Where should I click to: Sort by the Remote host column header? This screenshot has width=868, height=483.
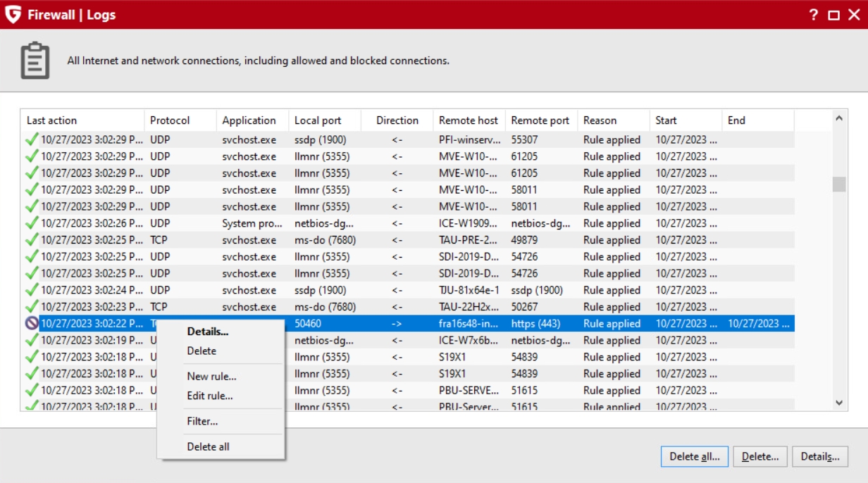coord(469,120)
